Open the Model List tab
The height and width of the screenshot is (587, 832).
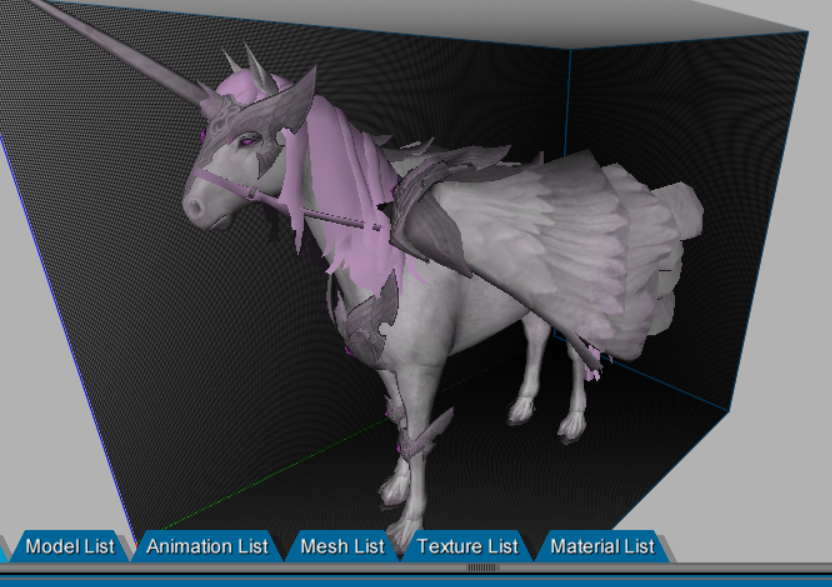tap(69, 546)
